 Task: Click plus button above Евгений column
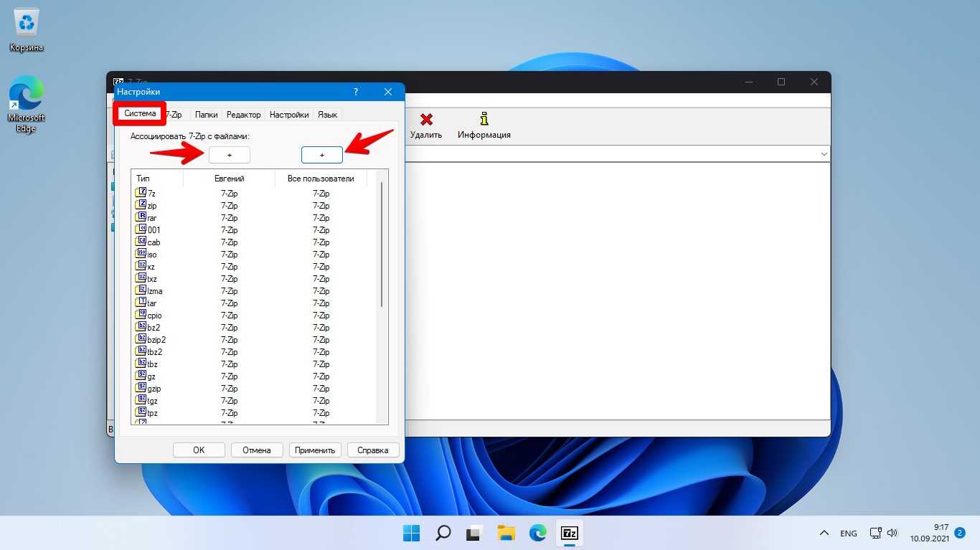pyautogui.click(x=230, y=155)
